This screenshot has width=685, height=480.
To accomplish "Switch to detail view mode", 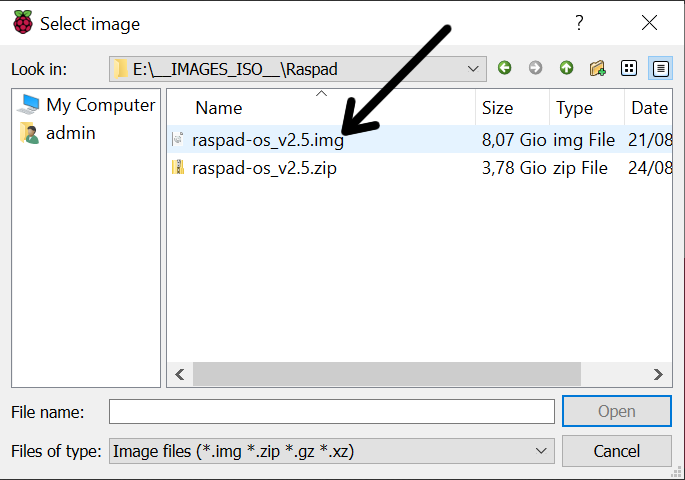I will 660,68.
